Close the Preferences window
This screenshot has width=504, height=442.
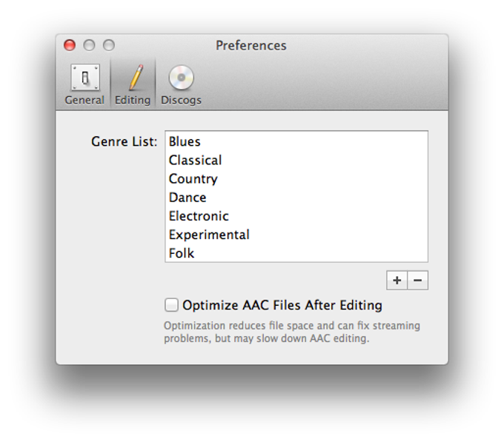(x=70, y=45)
